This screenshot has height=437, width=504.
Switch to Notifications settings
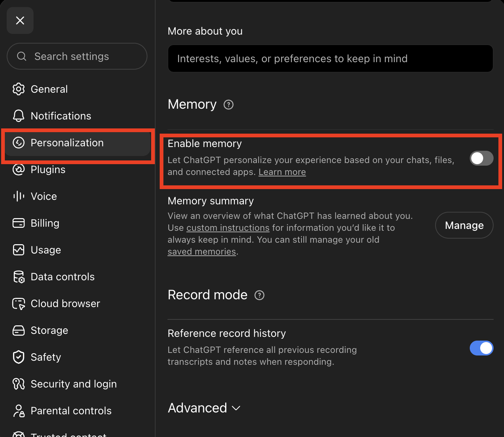click(77, 116)
